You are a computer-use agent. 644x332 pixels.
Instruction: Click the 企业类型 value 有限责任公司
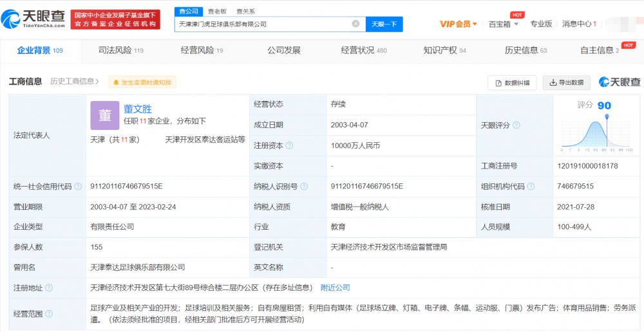[x=112, y=226]
